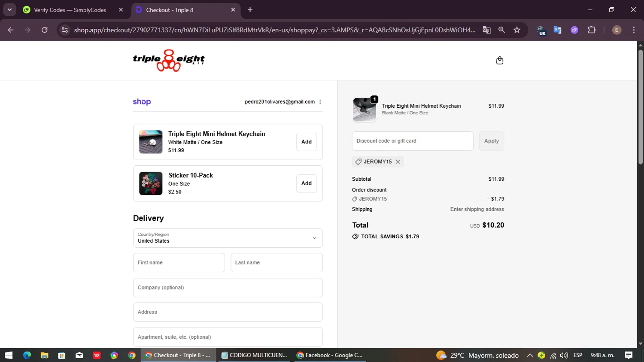Open the Chrome profile avatar
Viewport: 644px width, 362px height.
617,30
